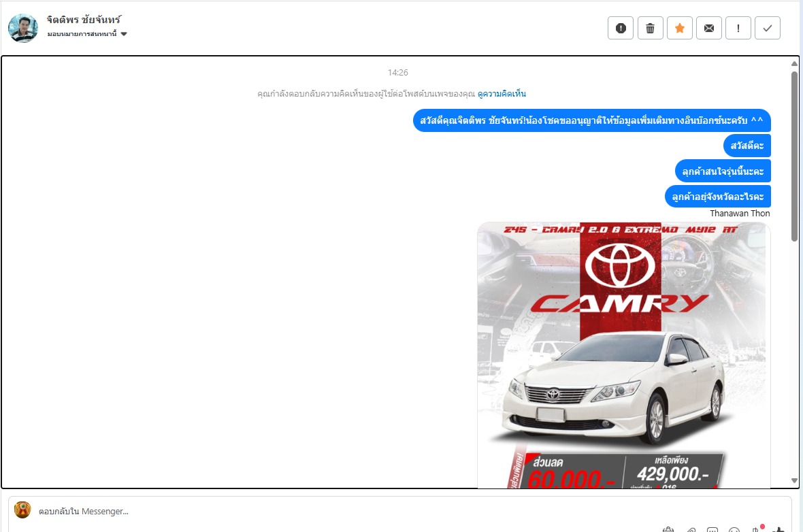Toggle the orange star follow-up button
Viewport: 803px width, 532px height.
tap(679, 29)
